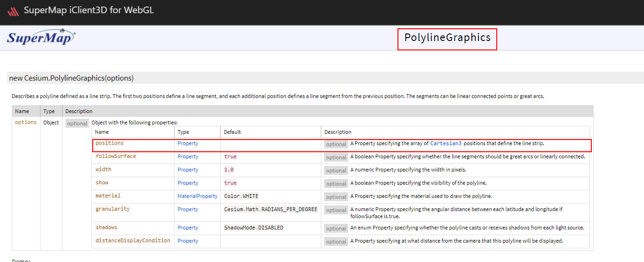The image size is (644, 262).
Task: Open the MaterialProperty type link
Action: 198,196
